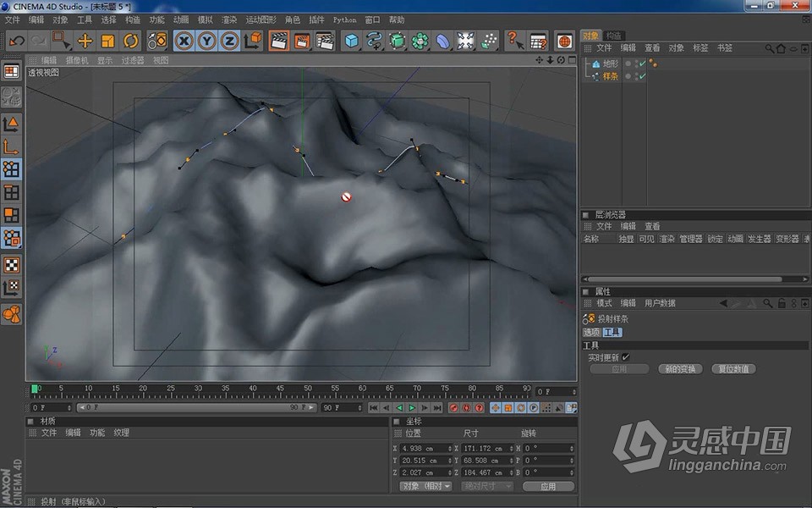Select the Scale tool icon
Image resolution: width=812 pixels, height=508 pixels.
pos(107,41)
